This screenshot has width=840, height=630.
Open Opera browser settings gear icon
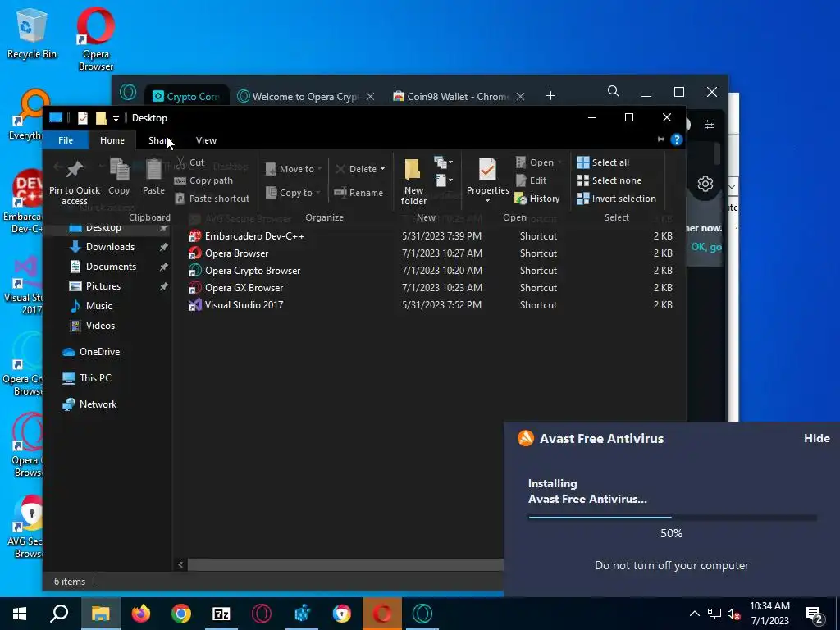pyautogui.click(x=705, y=184)
